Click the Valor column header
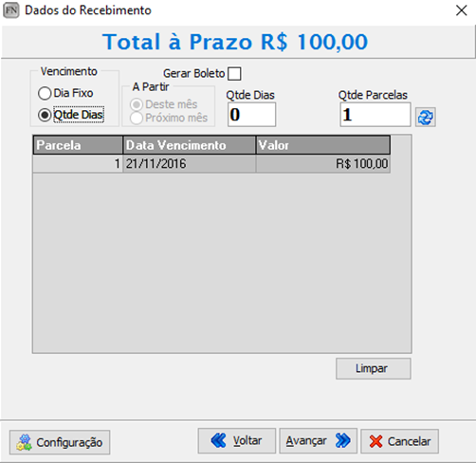Viewport: 476px width, 463px height. point(323,145)
